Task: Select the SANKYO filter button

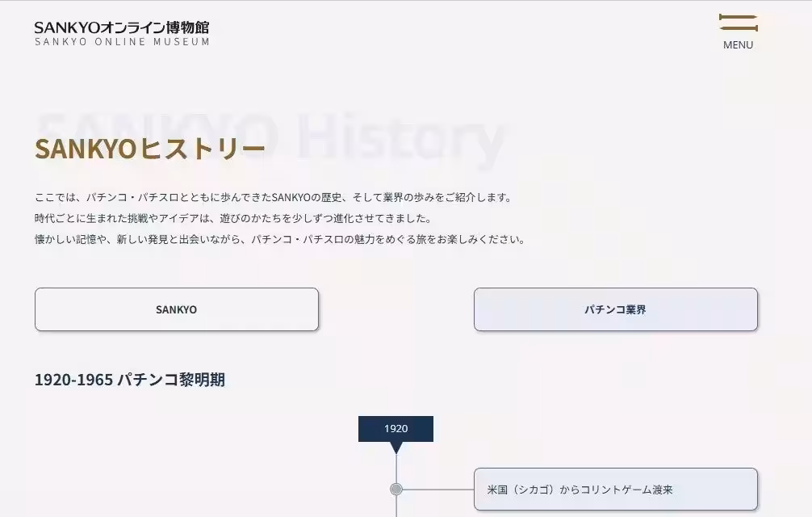Action: (x=177, y=309)
